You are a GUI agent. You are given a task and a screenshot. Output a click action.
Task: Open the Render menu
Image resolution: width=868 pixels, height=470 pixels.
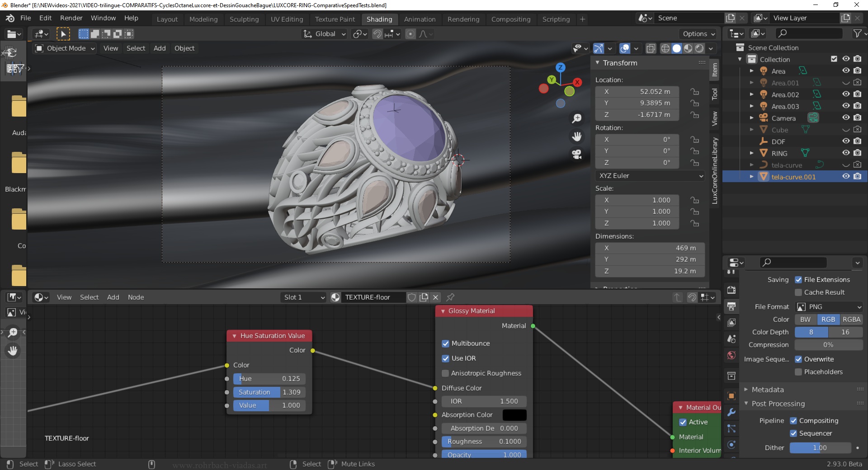click(x=71, y=18)
